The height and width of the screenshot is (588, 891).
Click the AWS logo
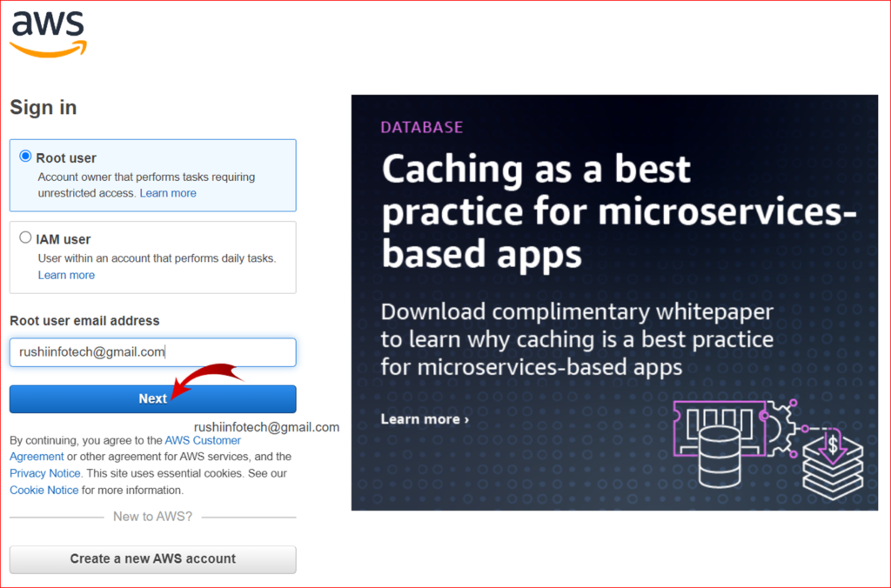(49, 33)
